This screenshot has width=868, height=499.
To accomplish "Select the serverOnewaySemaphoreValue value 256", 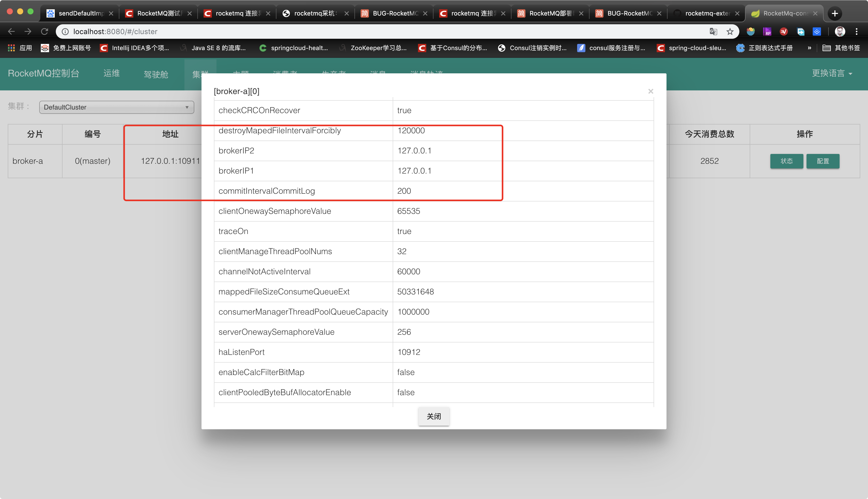I will 404,332.
